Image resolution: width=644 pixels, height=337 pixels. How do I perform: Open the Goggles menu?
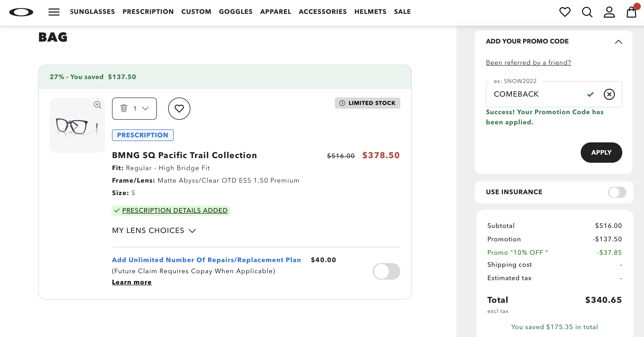(236, 12)
